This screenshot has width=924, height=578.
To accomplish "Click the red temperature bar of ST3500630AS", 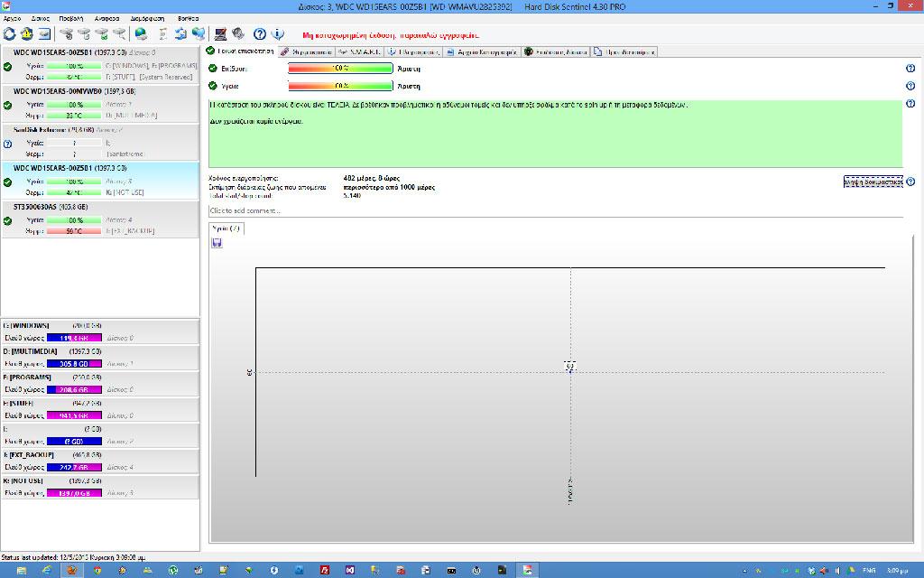I will coord(74,231).
